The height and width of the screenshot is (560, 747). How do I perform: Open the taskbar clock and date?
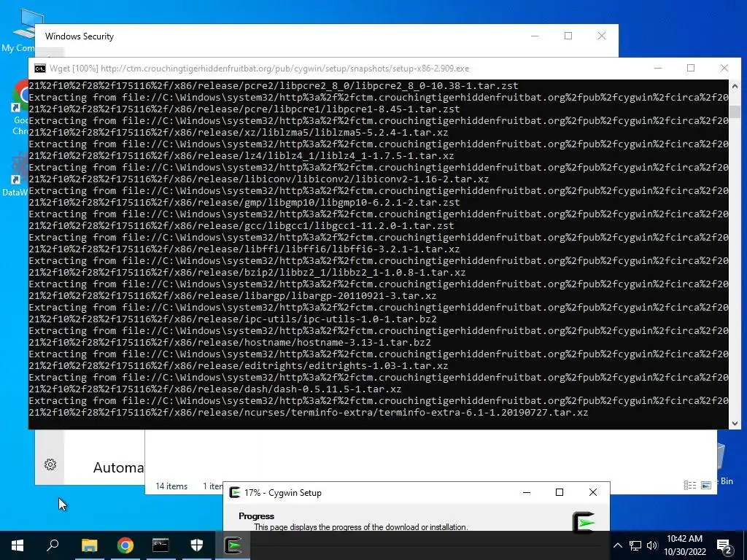(x=684, y=545)
